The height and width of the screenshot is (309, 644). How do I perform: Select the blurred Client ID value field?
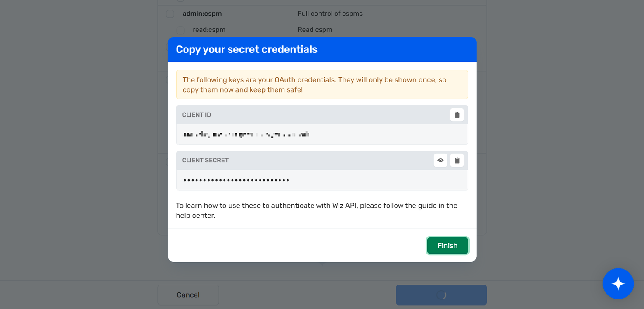tap(322, 134)
